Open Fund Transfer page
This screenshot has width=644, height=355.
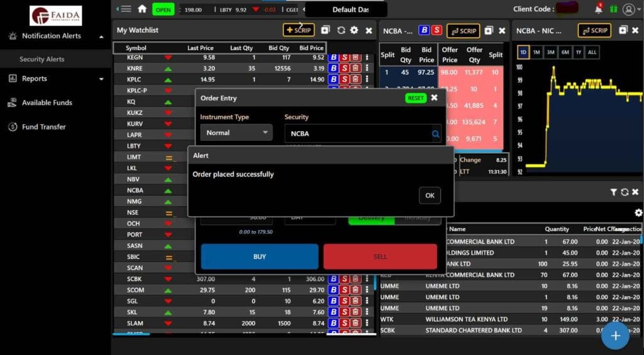(x=43, y=127)
